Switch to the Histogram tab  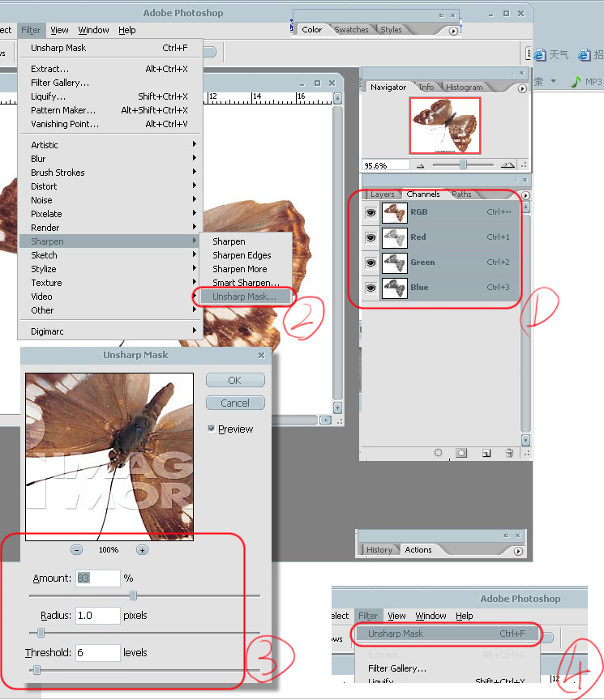(x=465, y=87)
